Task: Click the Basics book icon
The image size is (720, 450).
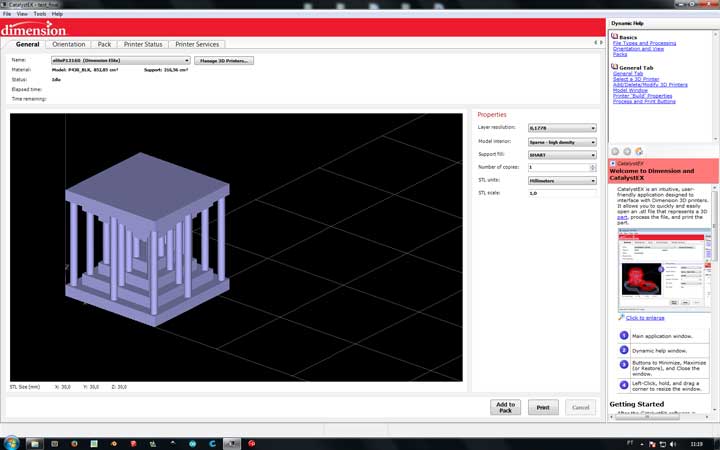Action: tap(614, 36)
